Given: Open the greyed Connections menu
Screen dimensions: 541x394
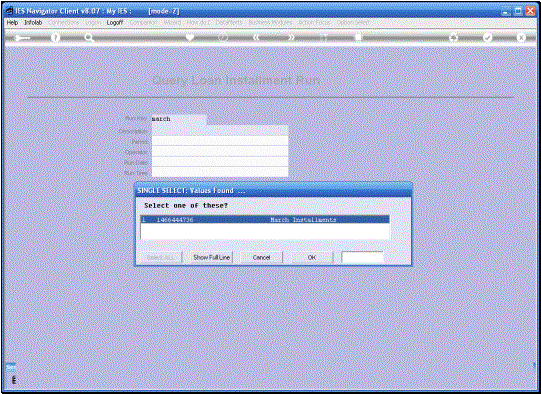Looking at the screenshot, I should point(64,22).
